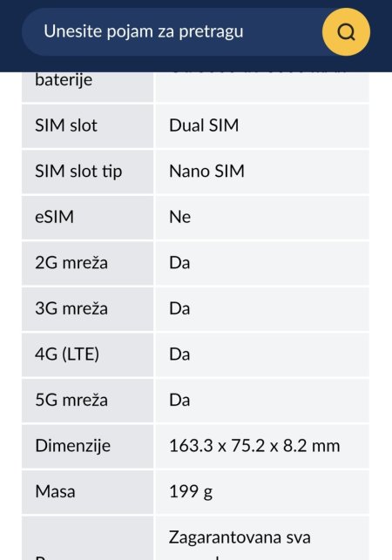Tap the '3G mreža' label
The height and width of the screenshot is (560, 392).
[x=71, y=308]
